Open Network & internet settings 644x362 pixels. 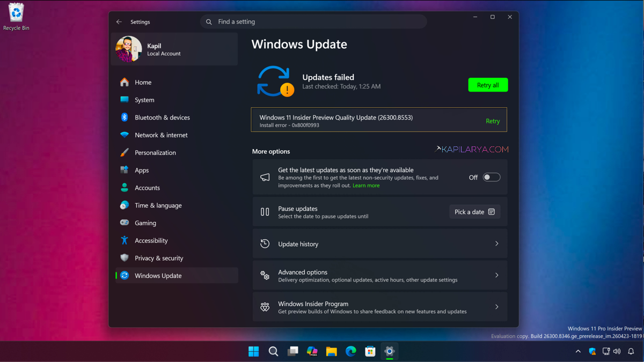click(177, 135)
